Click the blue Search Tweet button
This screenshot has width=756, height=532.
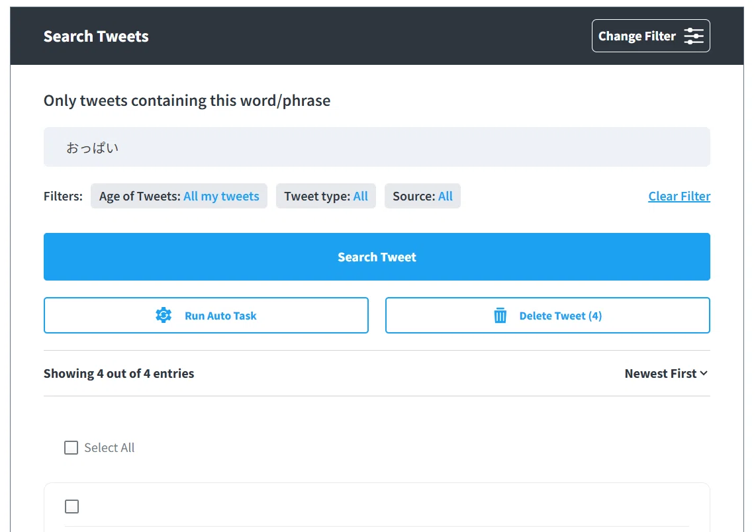tap(377, 257)
